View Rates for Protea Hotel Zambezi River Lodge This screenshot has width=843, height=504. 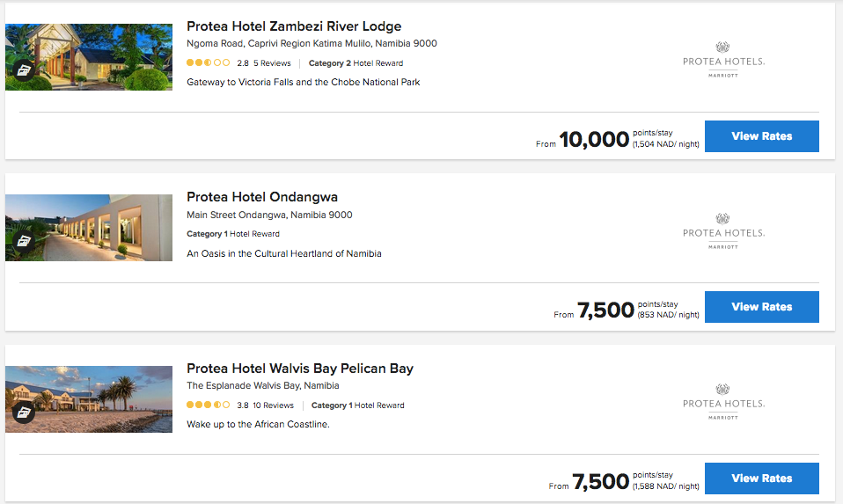click(x=761, y=136)
